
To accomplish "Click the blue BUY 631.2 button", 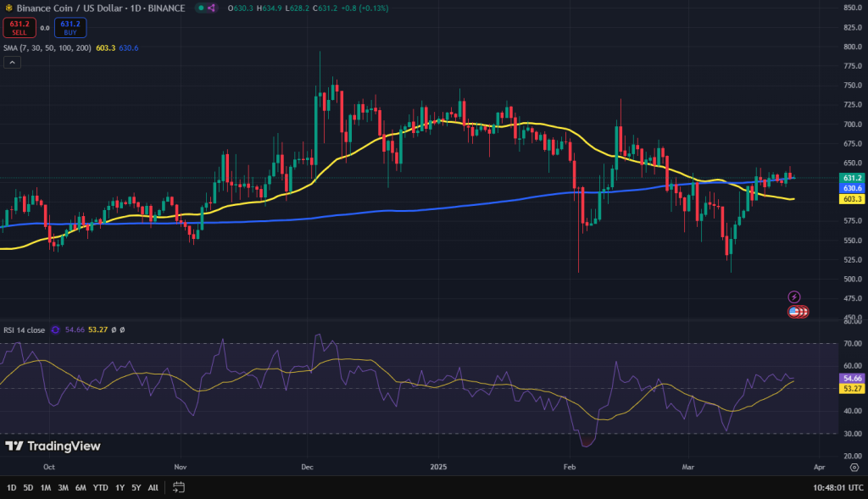I will [x=70, y=28].
